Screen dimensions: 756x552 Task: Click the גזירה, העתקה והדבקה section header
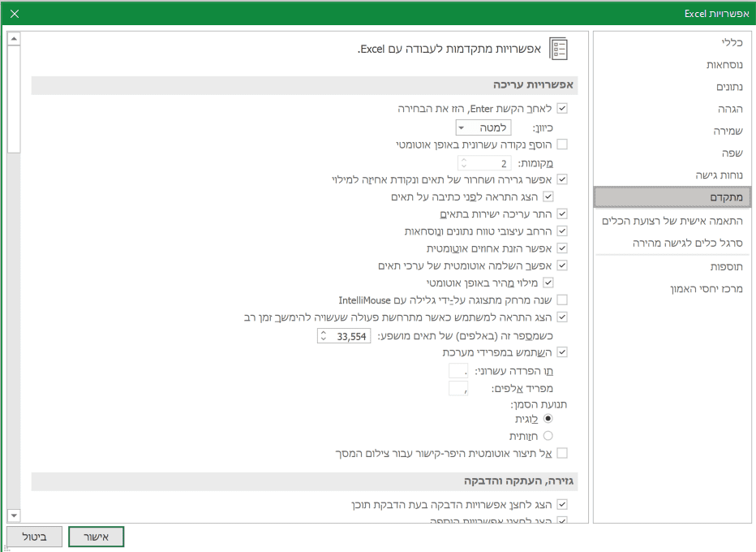304,481
